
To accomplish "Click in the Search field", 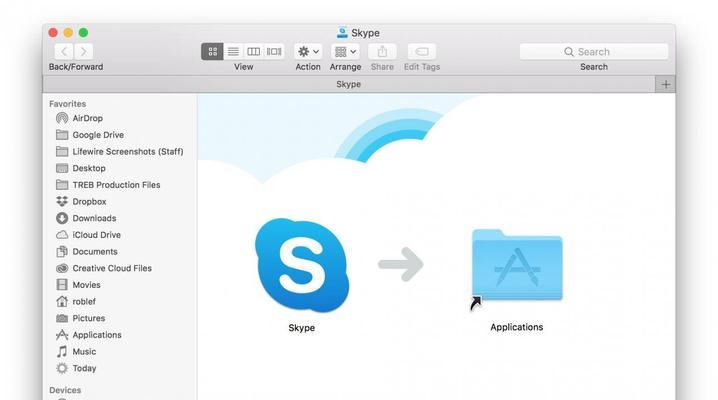I will (593, 52).
